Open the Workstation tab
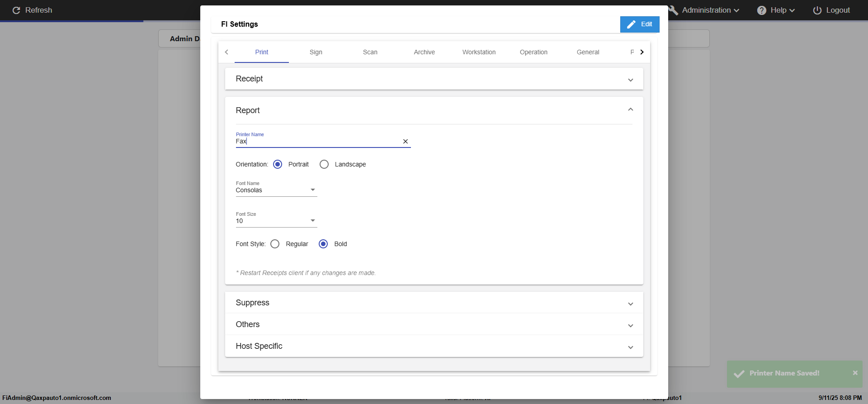The height and width of the screenshot is (404, 868). pyautogui.click(x=479, y=52)
